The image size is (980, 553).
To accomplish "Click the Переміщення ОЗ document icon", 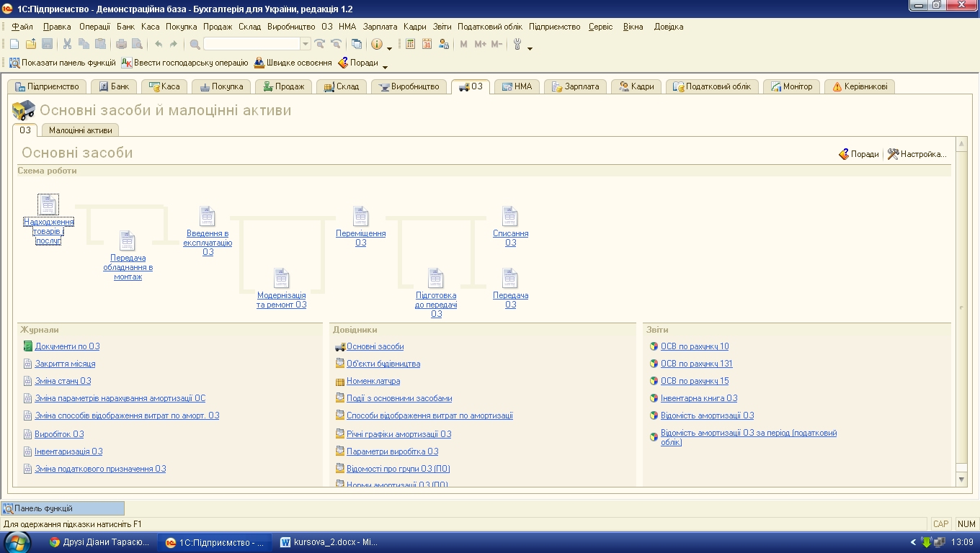I will [x=360, y=216].
